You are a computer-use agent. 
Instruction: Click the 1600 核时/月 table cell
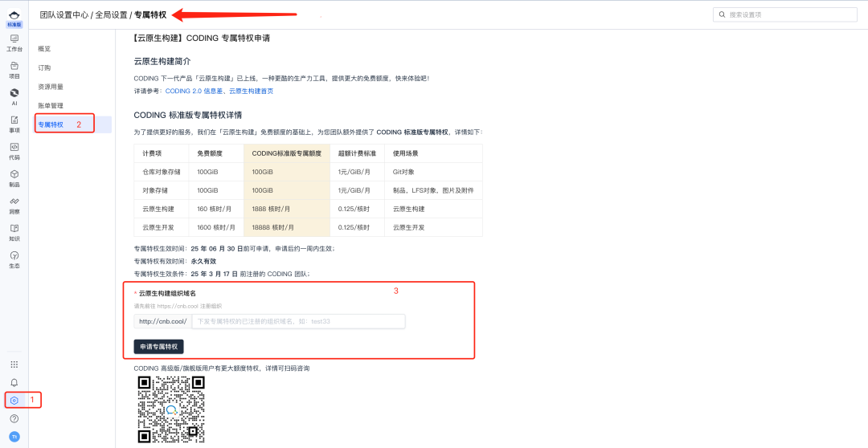(x=216, y=227)
